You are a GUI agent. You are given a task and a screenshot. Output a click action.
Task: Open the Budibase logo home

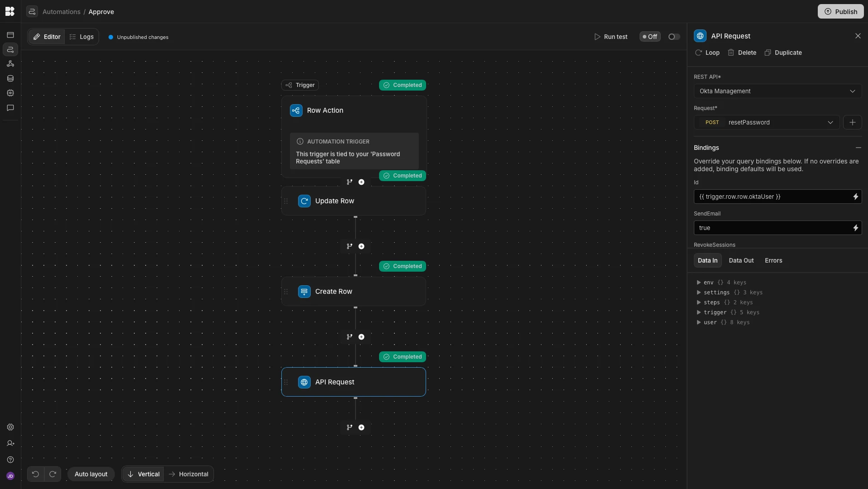coord(10,11)
